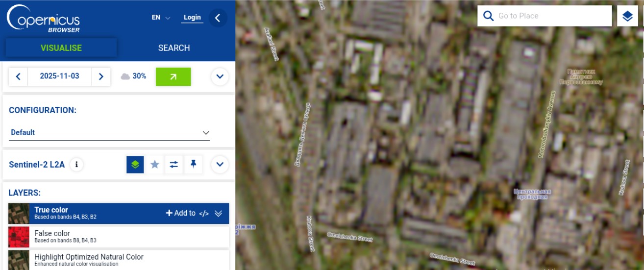The height and width of the screenshot is (270, 644).
Task: Switch to the SEARCH tab
Action: (174, 48)
